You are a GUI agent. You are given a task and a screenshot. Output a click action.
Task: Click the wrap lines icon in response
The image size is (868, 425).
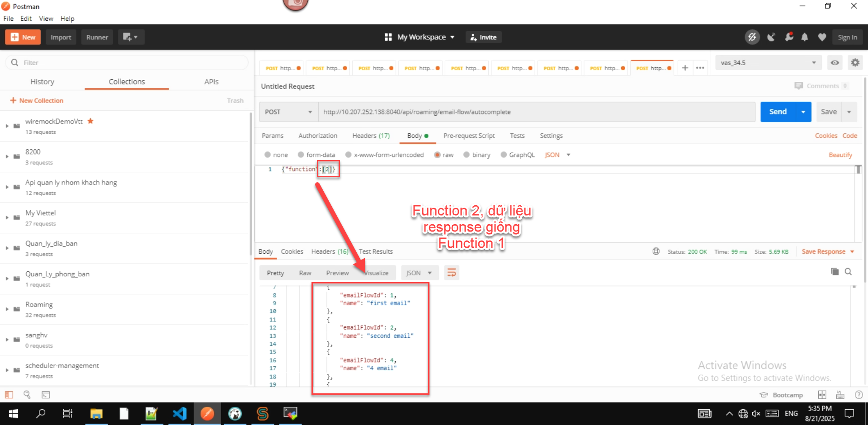click(451, 273)
